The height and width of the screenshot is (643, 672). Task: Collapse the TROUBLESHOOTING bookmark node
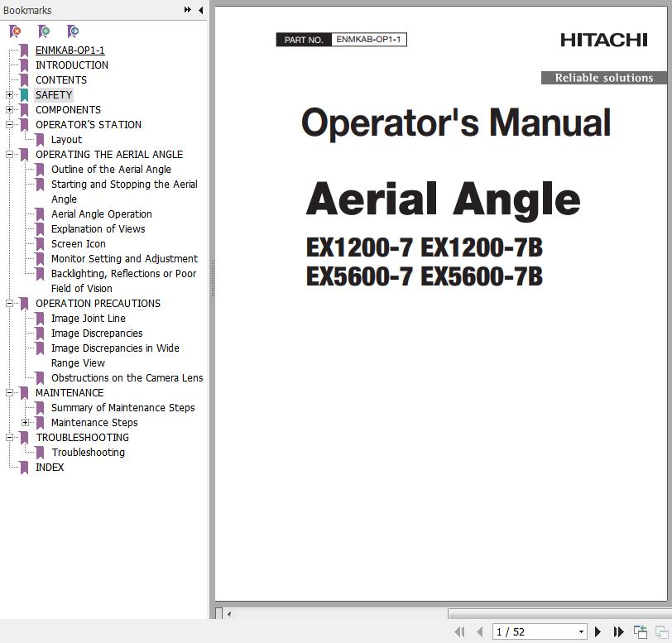click(9, 438)
